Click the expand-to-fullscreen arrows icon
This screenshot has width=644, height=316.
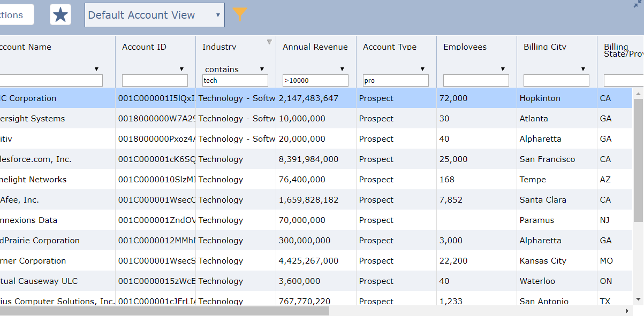638,4
